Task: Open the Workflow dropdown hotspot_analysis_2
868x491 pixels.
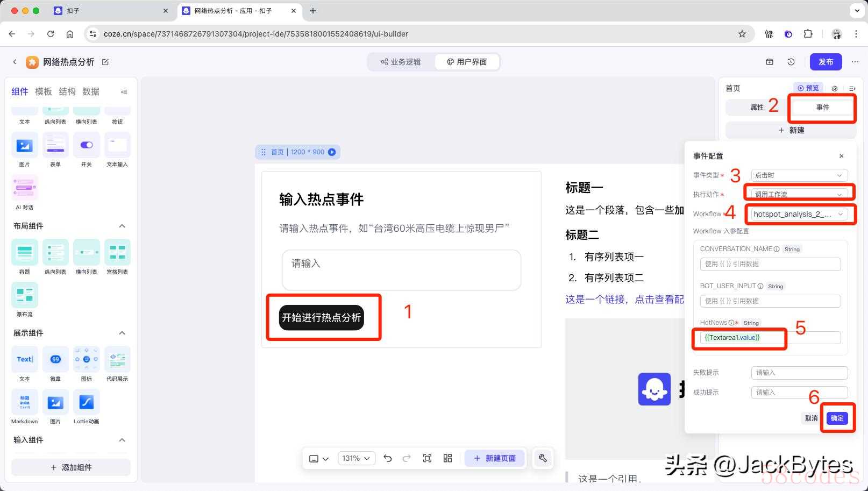Action: [x=798, y=214]
